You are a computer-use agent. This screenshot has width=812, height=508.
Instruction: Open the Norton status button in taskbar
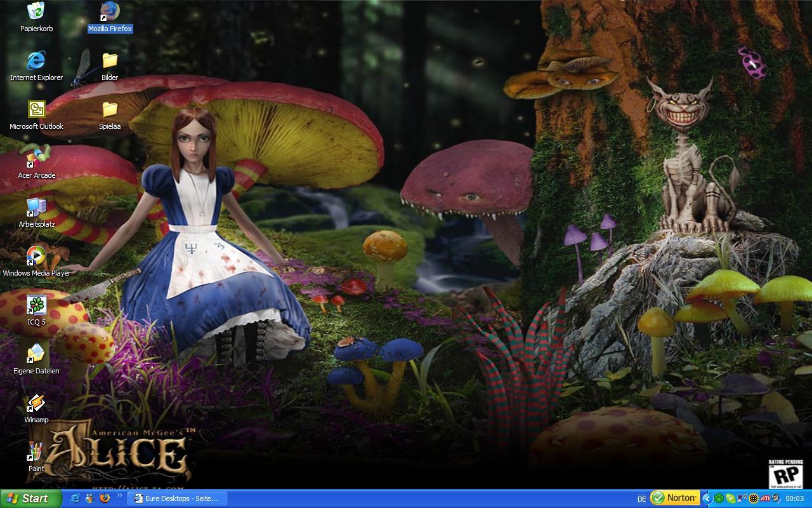[x=675, y=498]
